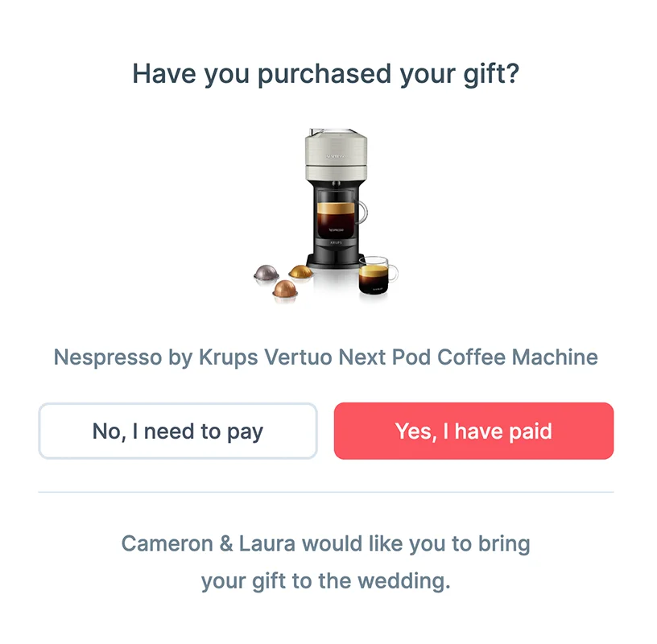
Task: Click the Nespresso branding on the machine top
Action: click(337, 155)
